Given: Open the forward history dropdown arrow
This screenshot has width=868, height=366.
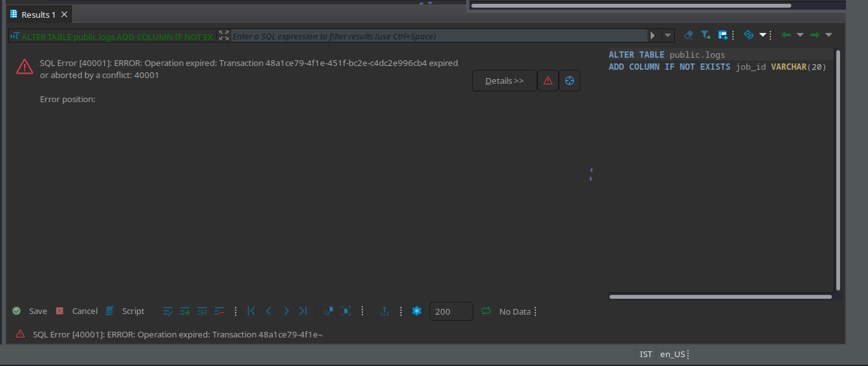Looking at the screenshot, I should pyautogui.click(x=829, y=36).
